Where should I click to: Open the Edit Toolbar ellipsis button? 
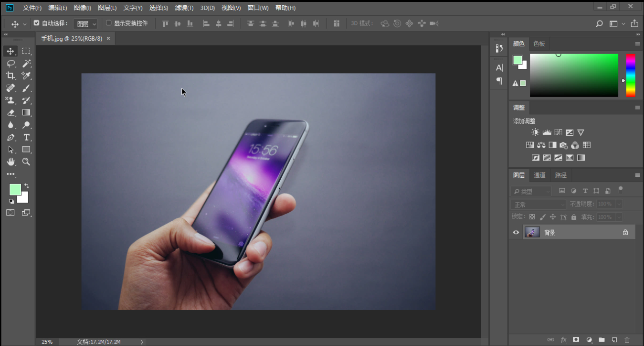click(11, 174)
